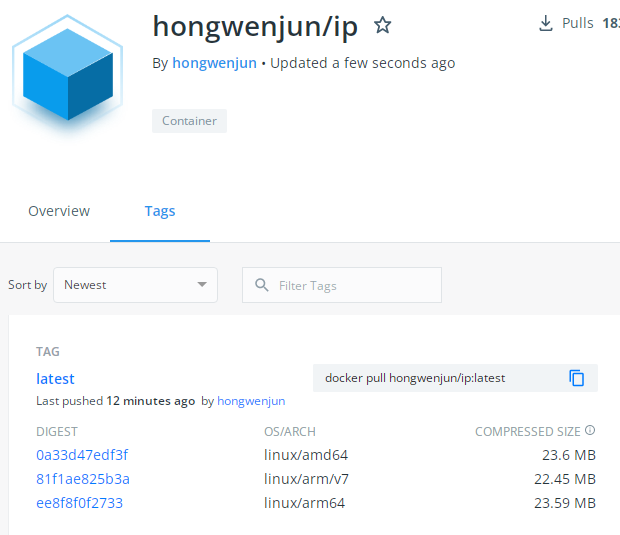Switch to the Overview tab
The height and width of the screenshot is (535, 620).
pyautogui.click(x=59, y=211)
